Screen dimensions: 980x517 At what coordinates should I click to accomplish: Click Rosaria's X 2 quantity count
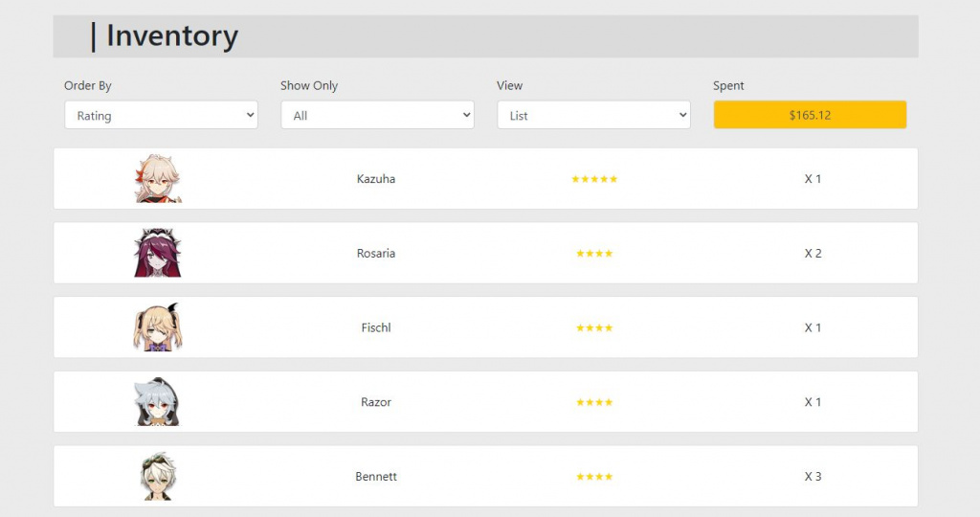click(x=813, y=254)
